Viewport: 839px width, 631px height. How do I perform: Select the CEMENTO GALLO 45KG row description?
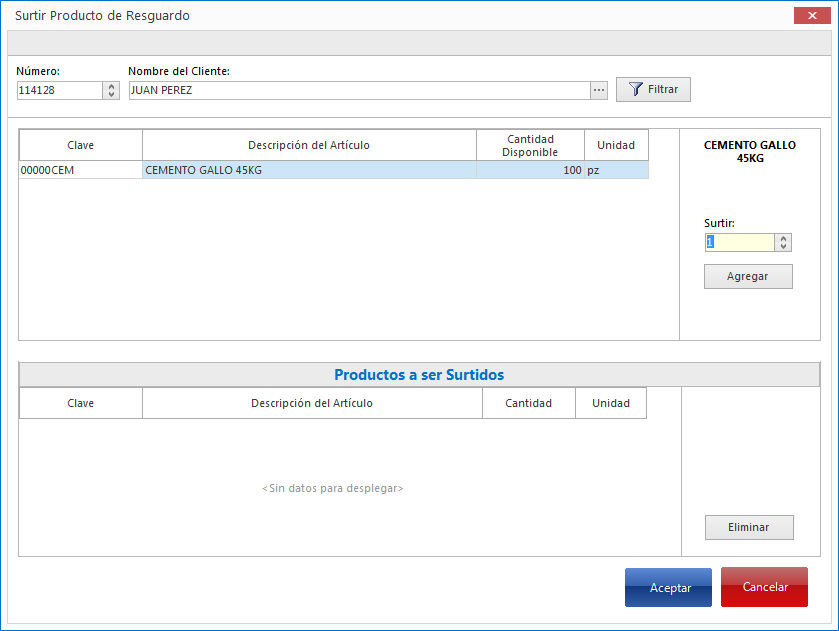[309, 170]
